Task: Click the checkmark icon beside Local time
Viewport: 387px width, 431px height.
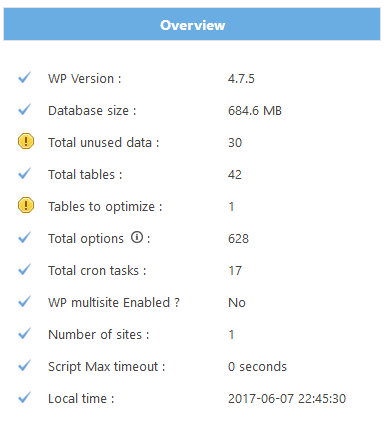Action: click(x=25, y=397)
